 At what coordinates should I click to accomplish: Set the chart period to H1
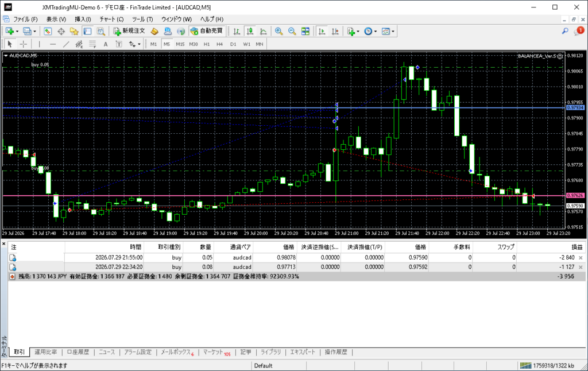point(207,44)
